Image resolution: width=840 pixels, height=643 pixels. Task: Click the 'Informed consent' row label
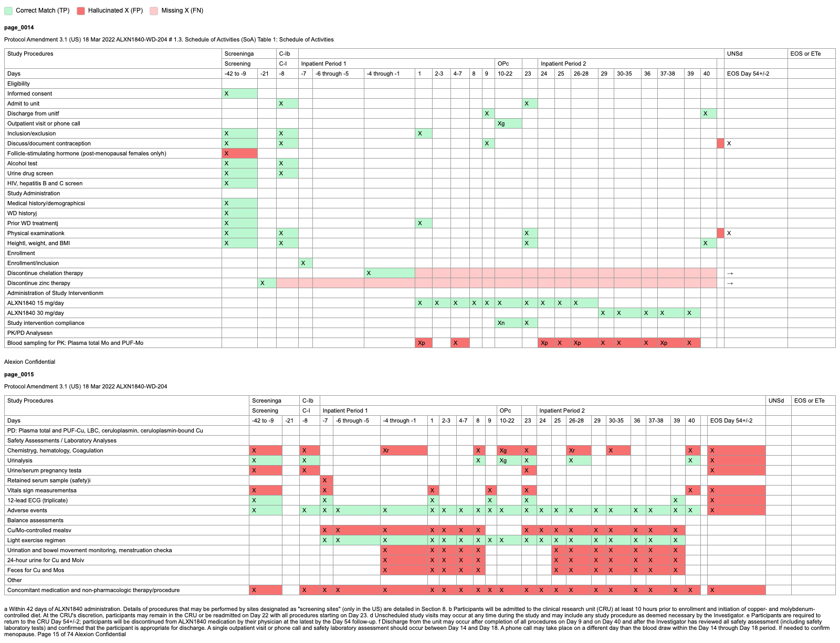pos(30,93)
